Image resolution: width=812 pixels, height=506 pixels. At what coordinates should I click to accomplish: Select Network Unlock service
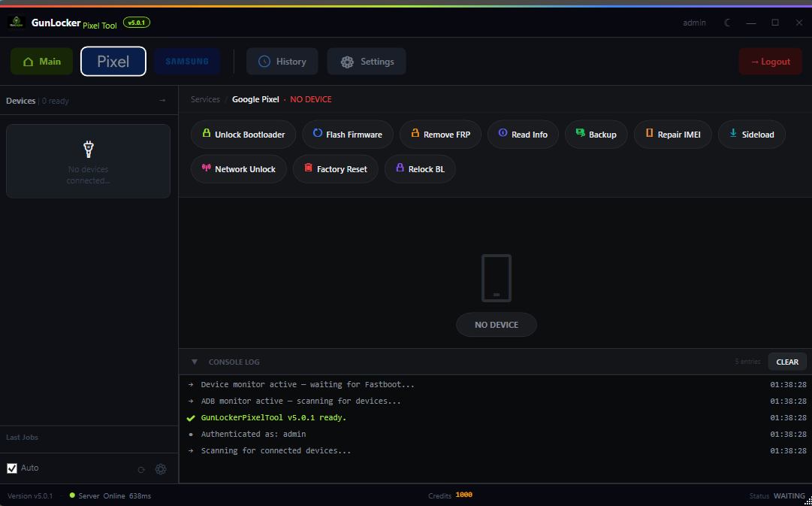(239, 169)
